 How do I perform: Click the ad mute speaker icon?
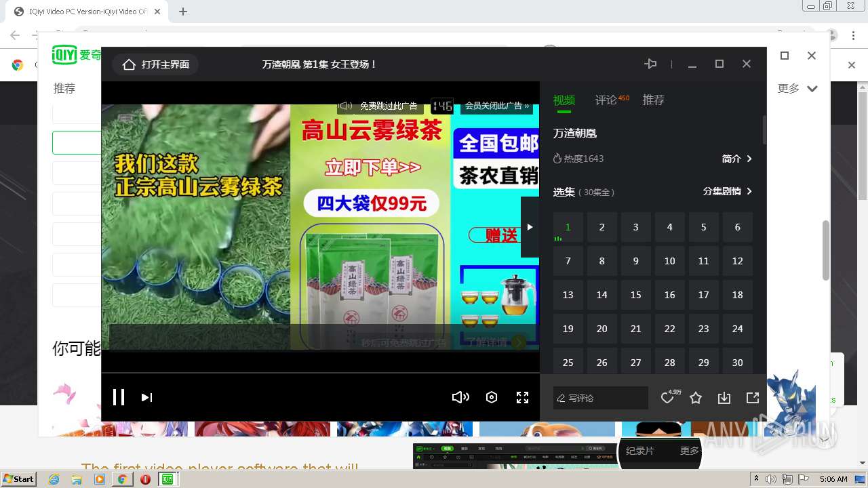click(345, 106)
